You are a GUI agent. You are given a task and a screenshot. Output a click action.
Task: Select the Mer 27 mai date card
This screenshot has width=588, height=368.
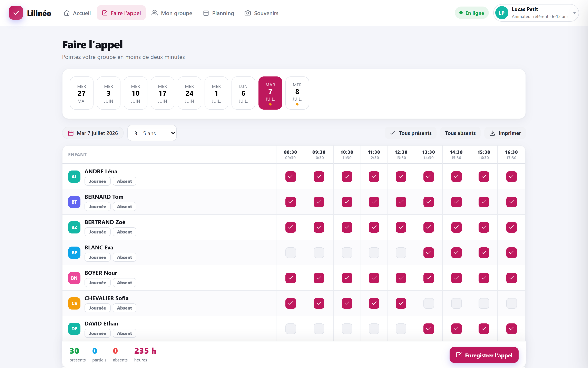click(82, 93)
